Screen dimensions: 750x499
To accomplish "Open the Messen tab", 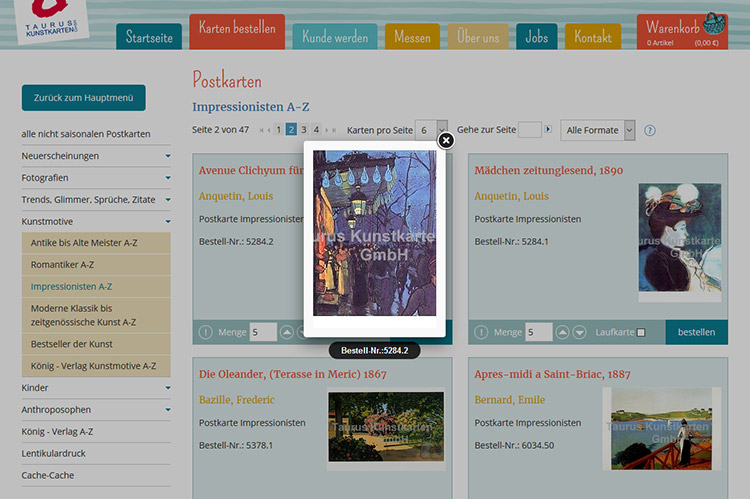I will click(412, 36).
